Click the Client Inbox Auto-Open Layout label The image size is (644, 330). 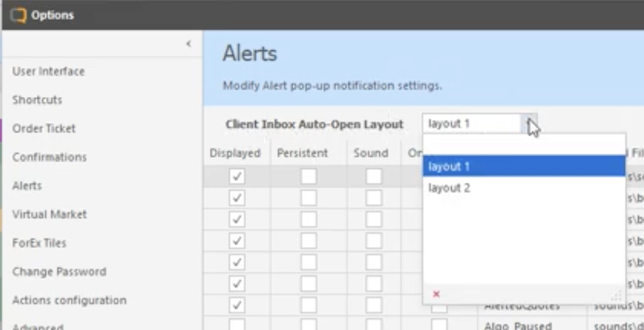pyautogui.click(x=314, y=124)
